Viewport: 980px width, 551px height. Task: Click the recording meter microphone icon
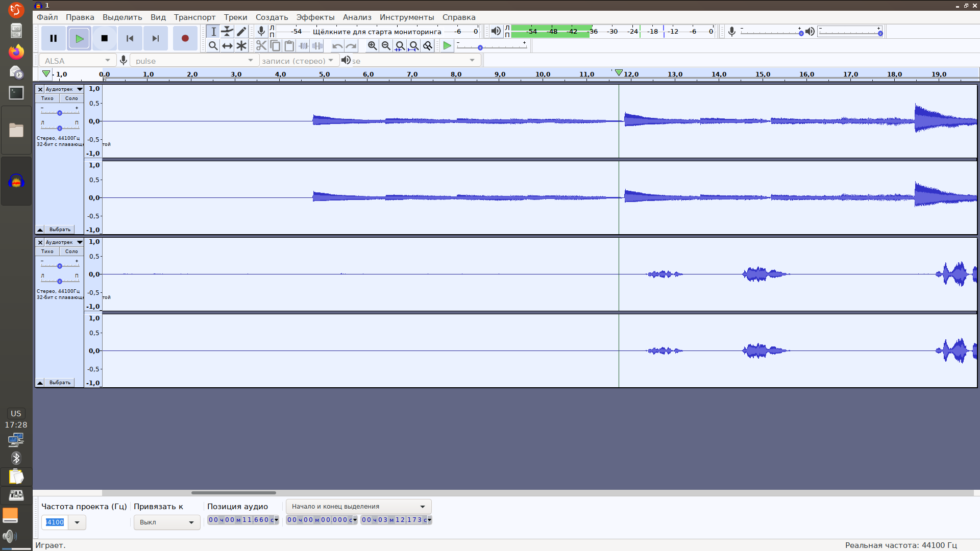(261, 32)
